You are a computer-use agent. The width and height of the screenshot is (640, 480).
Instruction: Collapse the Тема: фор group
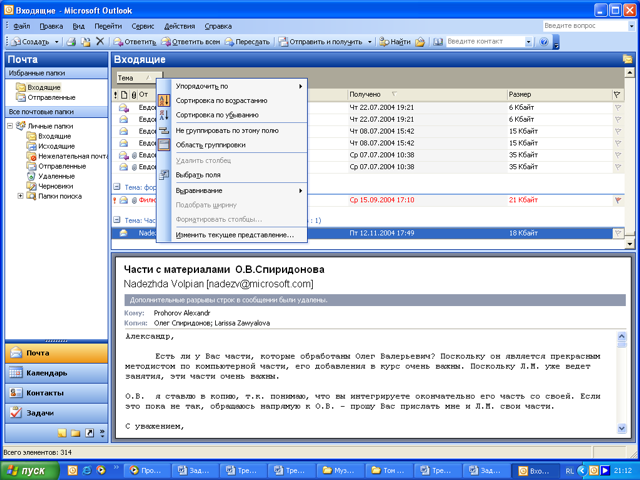(117, 187)
